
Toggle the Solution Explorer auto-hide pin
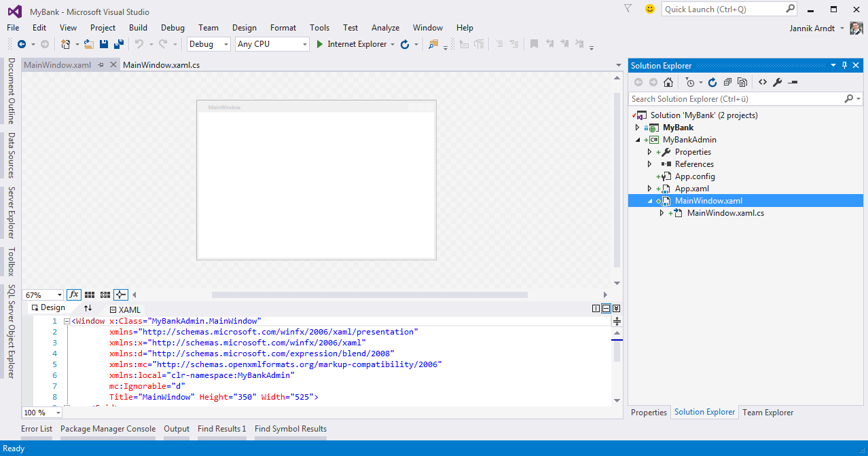845,65
